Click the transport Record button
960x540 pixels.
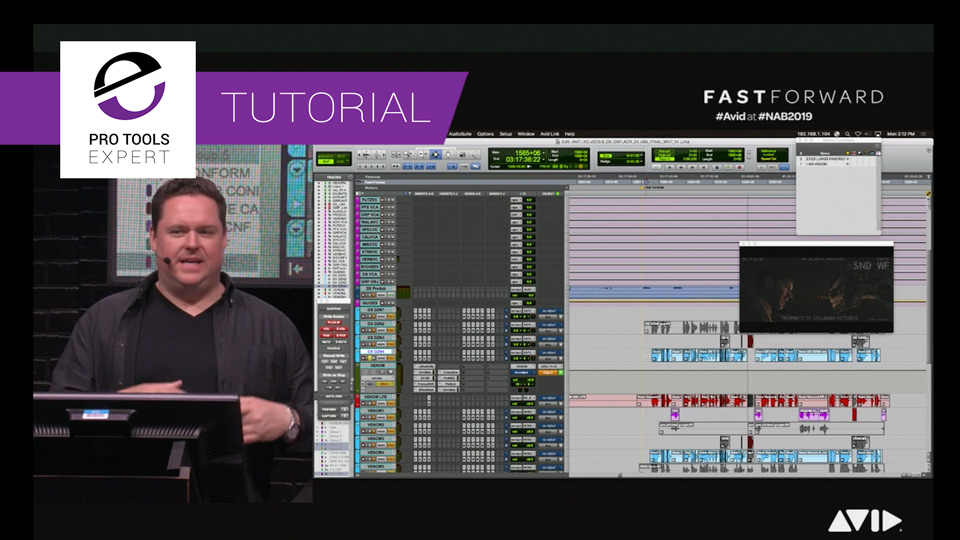pos(740,167)
